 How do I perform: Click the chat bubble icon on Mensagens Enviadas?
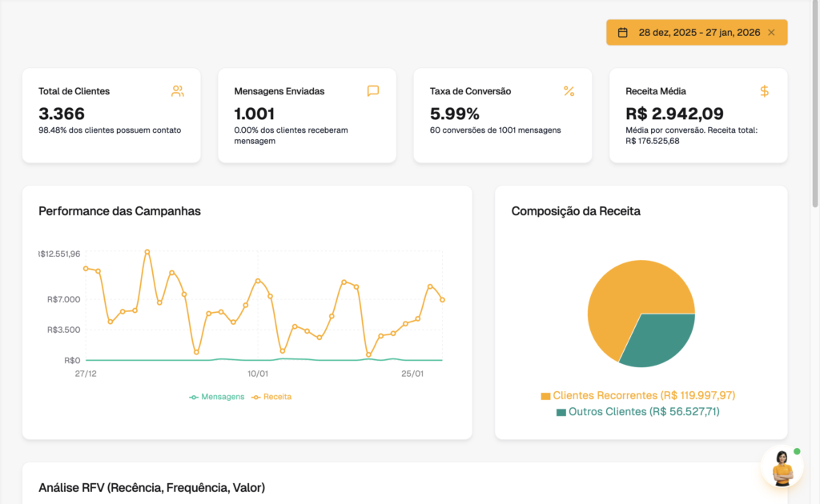[x=373, y=91]
